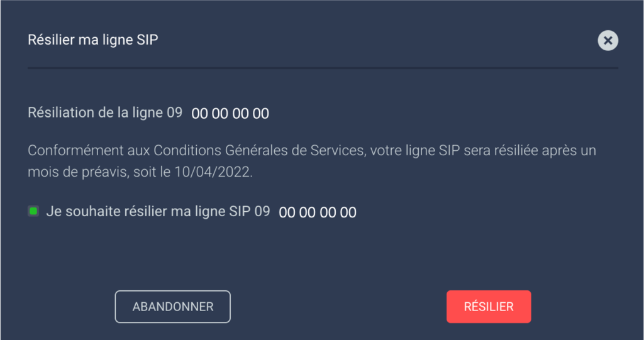Toggle the green SIP cancellation checkbox
The image size is (644, 340).
click(34, 211)
